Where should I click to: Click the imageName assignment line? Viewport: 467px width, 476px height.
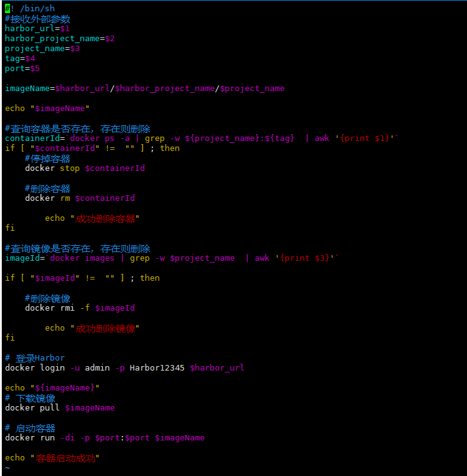[145, 89]
